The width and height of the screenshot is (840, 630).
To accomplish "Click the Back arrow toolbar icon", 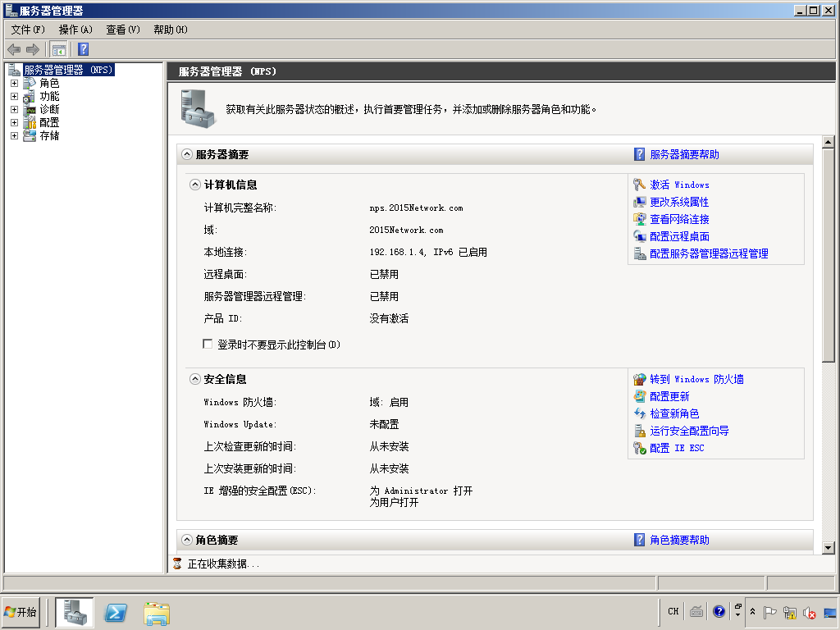I will [14, 50].
